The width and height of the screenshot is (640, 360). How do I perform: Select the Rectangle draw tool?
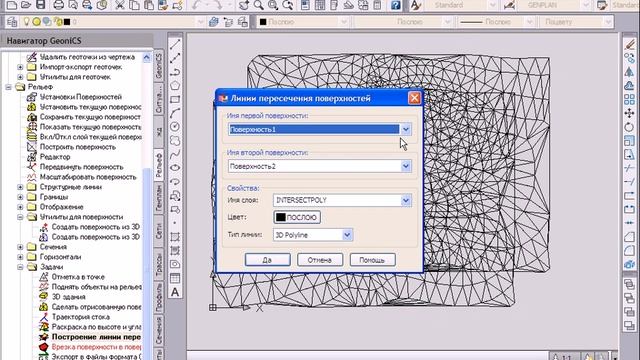175,99
